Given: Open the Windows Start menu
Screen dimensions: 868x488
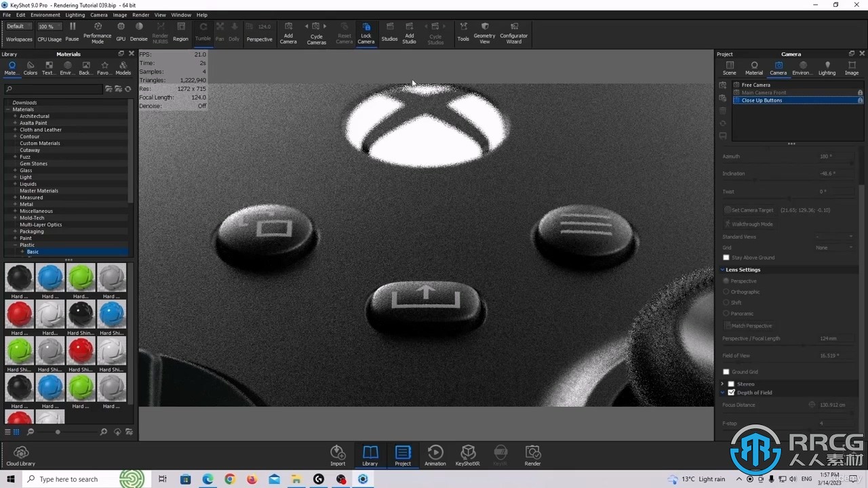Looking at the screenshot, I should 11,479.
